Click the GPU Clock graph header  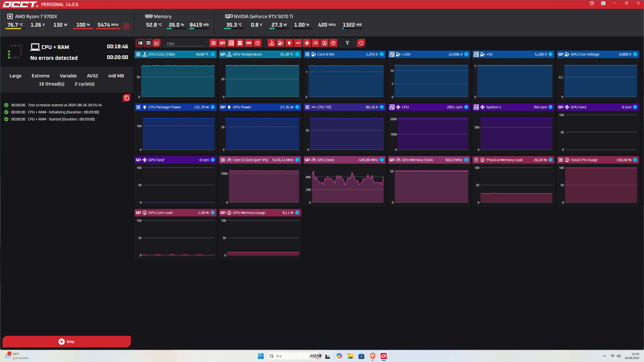pos(344,160)
